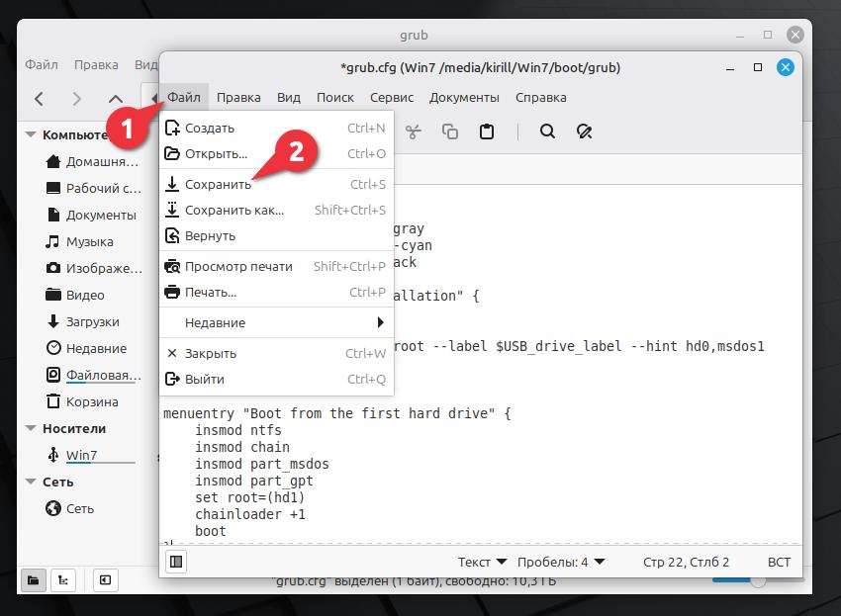Click the home folder icon next to Домашня…

tap(53, 161)
